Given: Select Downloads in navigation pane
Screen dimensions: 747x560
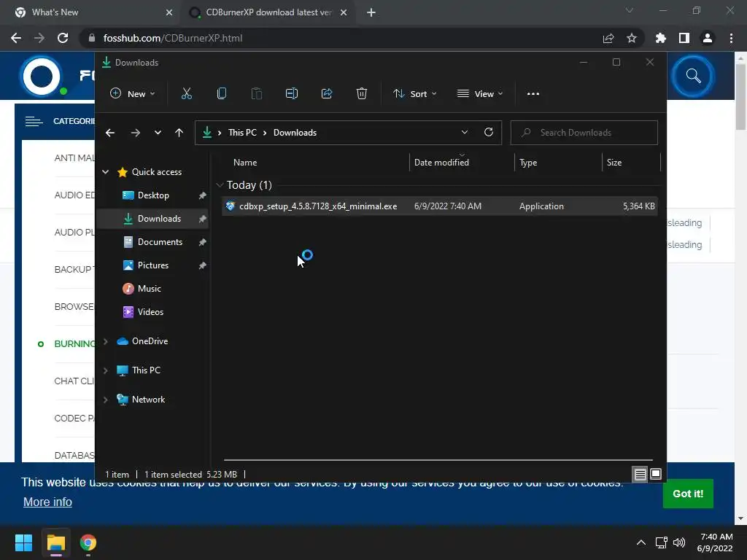Looking at the screenshot, I should pos(152,219).
